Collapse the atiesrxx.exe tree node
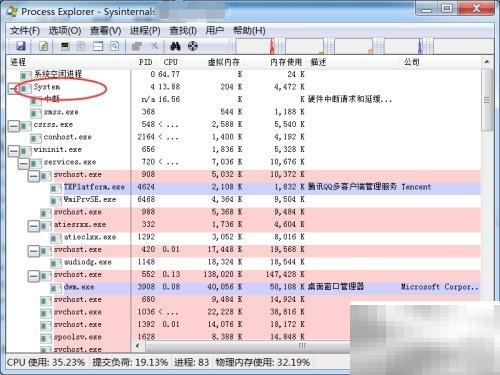 point(34,226)
